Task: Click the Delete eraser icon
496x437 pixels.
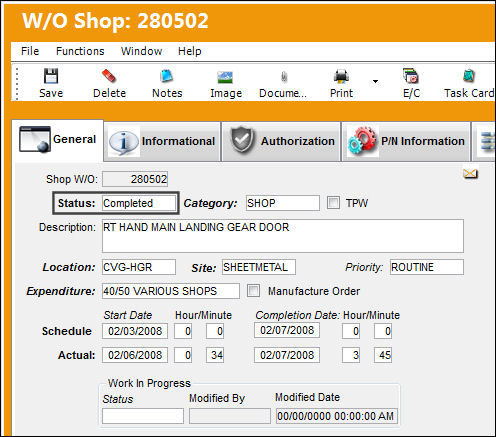Action: [109, 76]
